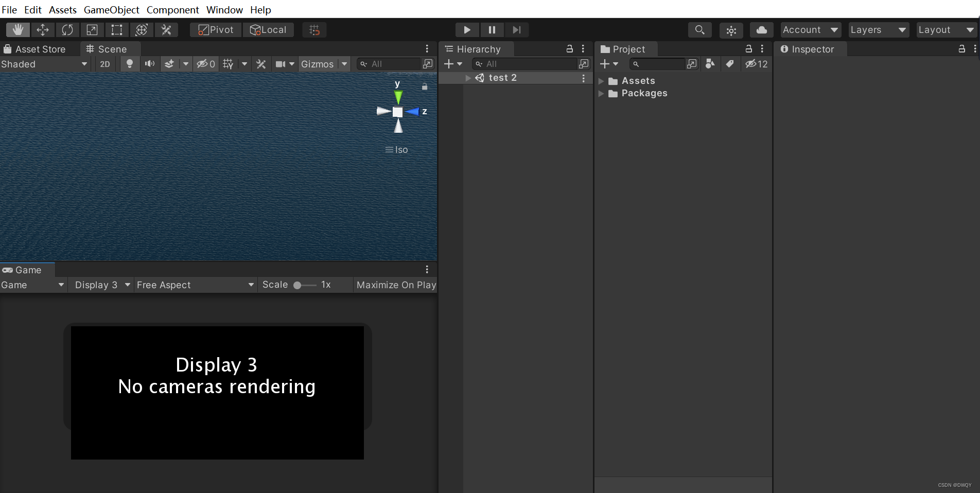Click the Play button
The image size is (980, 493).
(467, 30)
